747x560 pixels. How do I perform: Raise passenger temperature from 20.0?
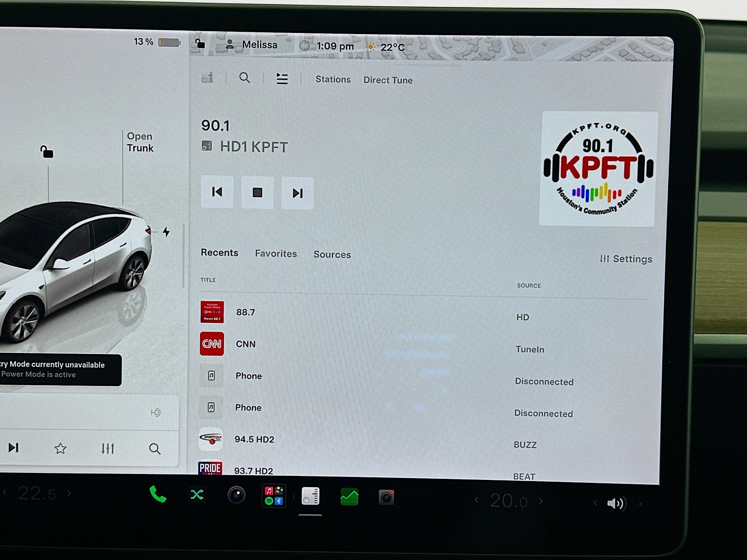pos(541,501)
